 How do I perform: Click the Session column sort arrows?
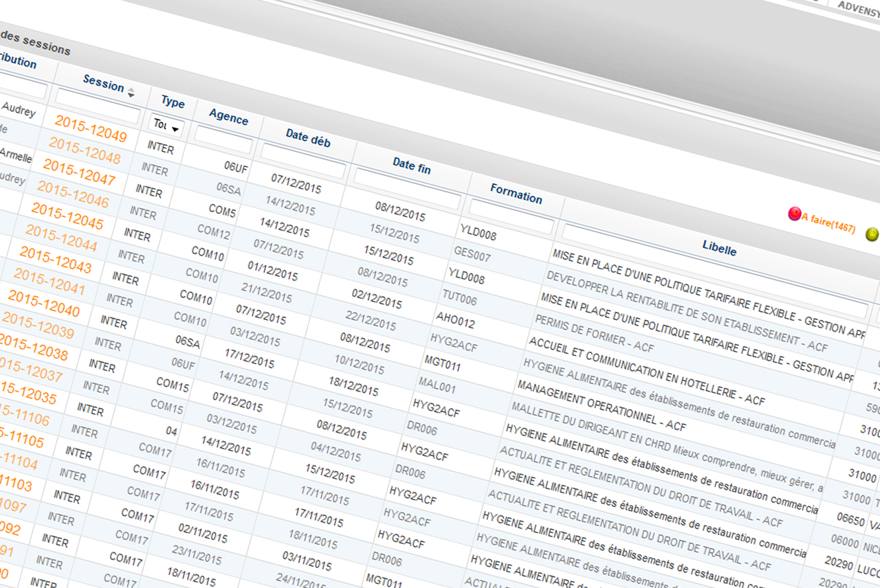pos(131,93)
